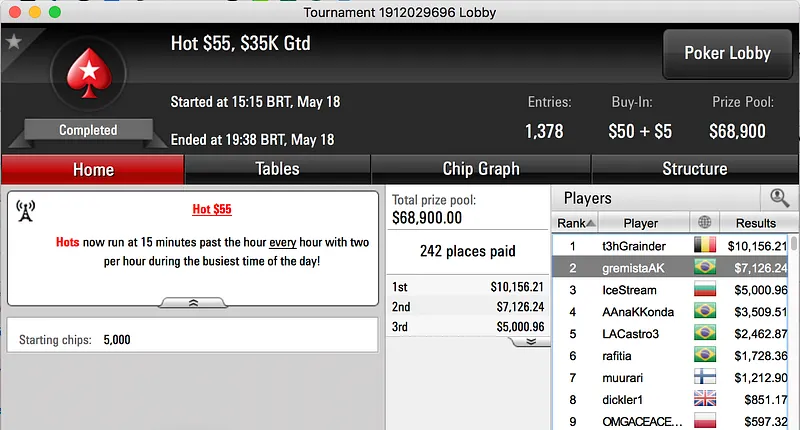The image size is (800, 430).
Task: Click the Poker Lobby button
Action: pos(727,54)
